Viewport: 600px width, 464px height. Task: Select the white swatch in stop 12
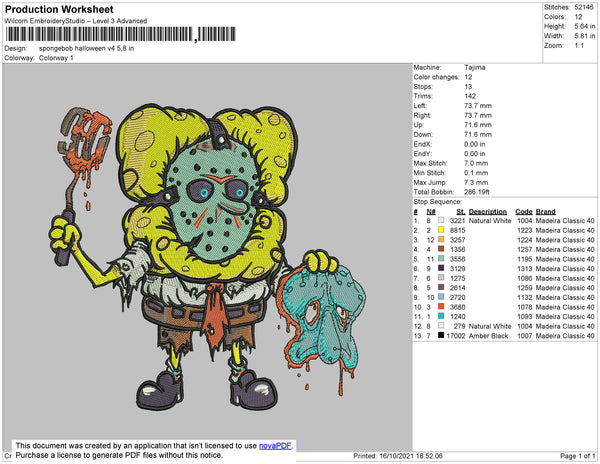pyautogui.click(x=441, y=326)
